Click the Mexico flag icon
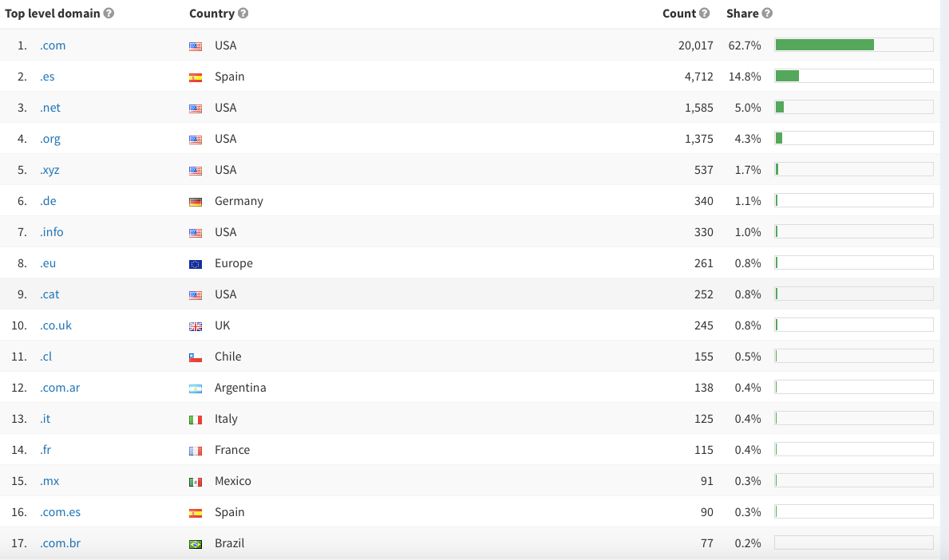The image size is (949, 560). [x=196, y=482]
